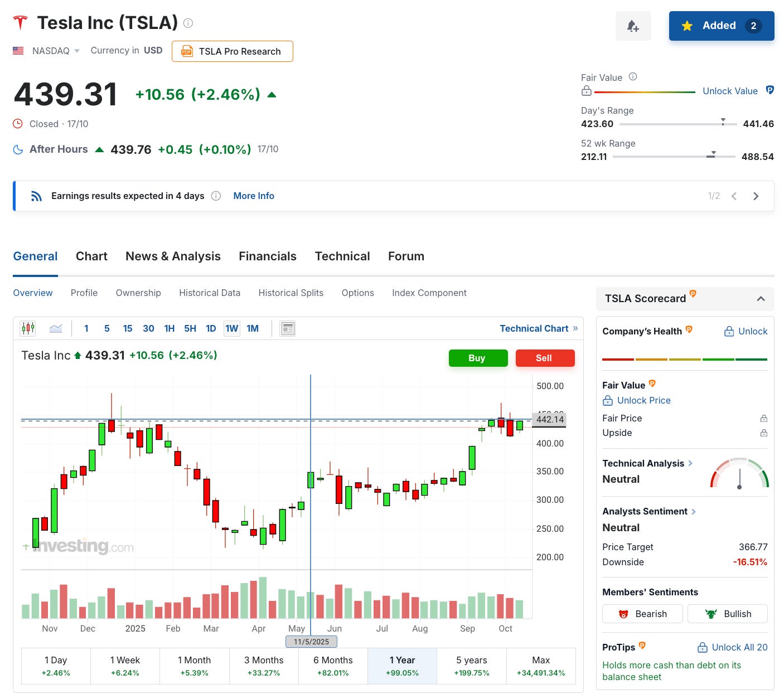Click the 11/5/2025 date marker on chart
The width and height of the screenshot is (784, 699).
[311, 642]
